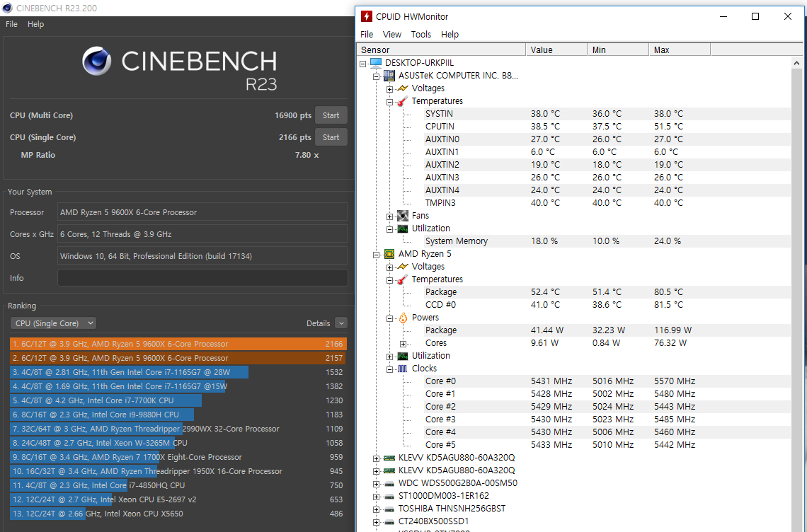
Task: Expand motherboard Voltages node
Action: point(389,89)
